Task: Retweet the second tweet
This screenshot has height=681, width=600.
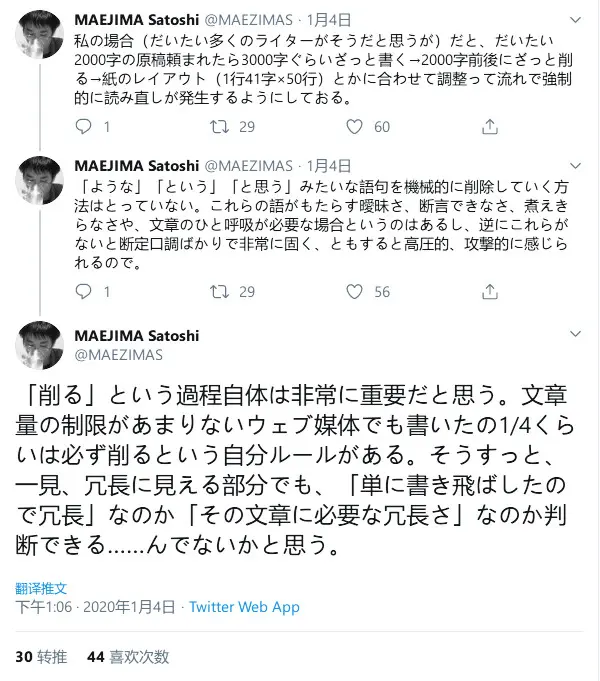Action: point(219,292)
